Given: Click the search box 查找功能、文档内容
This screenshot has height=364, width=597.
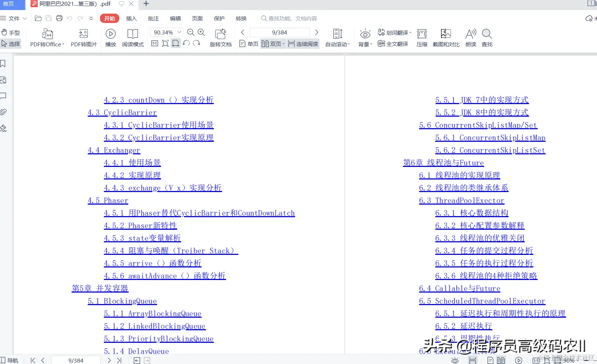Looking at the screenshot, I should tap(289, 18).
